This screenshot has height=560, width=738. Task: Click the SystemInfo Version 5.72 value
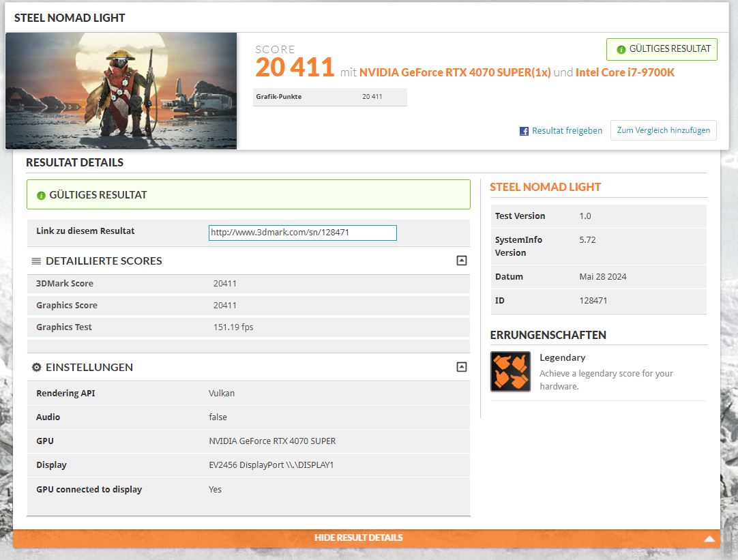(587, 240)
